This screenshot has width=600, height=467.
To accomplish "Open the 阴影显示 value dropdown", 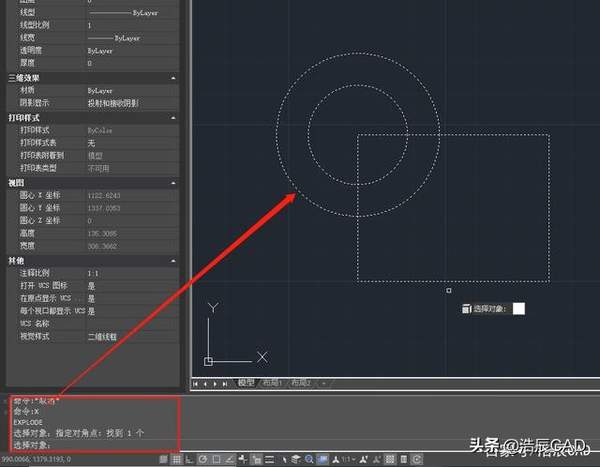I will point(132,103).
